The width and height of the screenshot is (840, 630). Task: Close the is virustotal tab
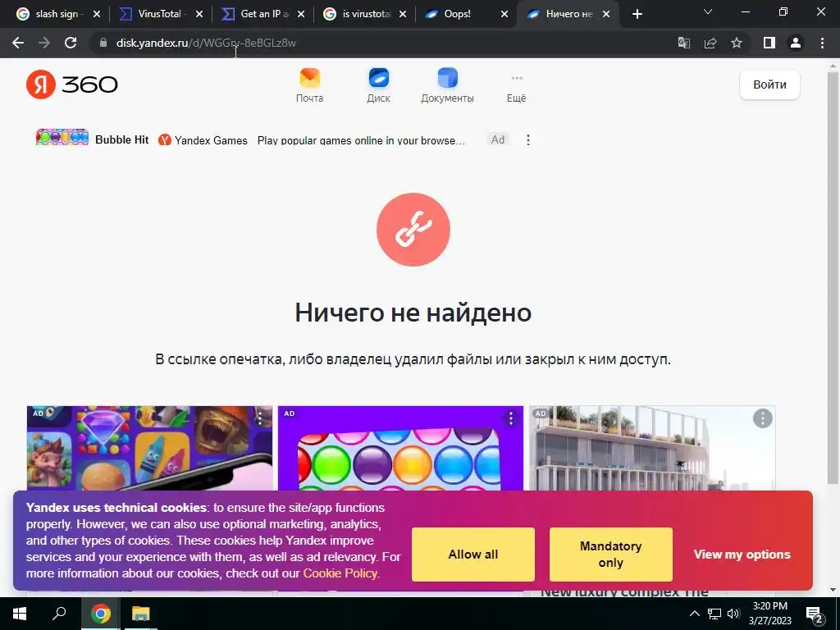(402, 15)
